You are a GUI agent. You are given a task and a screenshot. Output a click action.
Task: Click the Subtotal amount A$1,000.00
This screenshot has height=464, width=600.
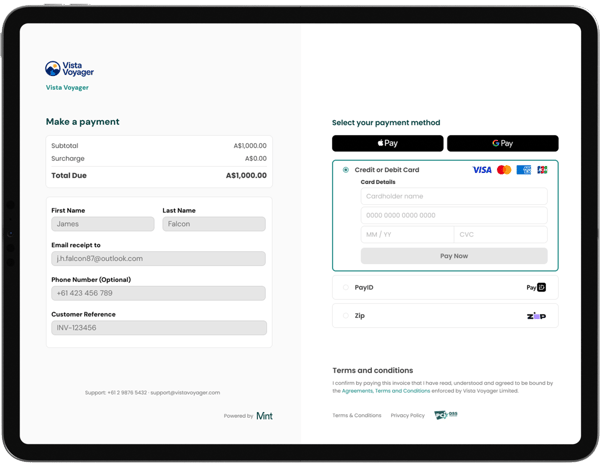click(250, 146)
